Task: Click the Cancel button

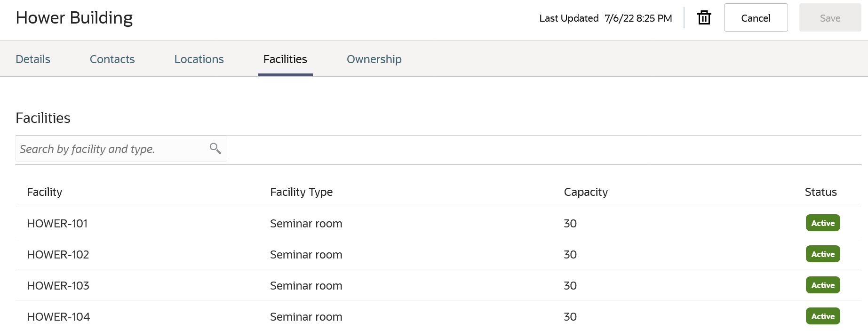Action: click(x=756, y=18)
